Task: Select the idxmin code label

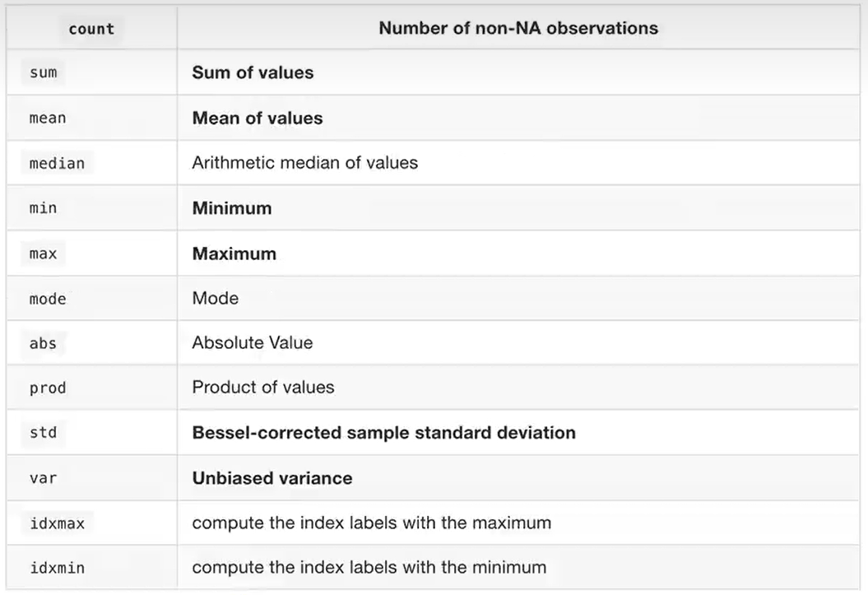Action: (57, 568)
